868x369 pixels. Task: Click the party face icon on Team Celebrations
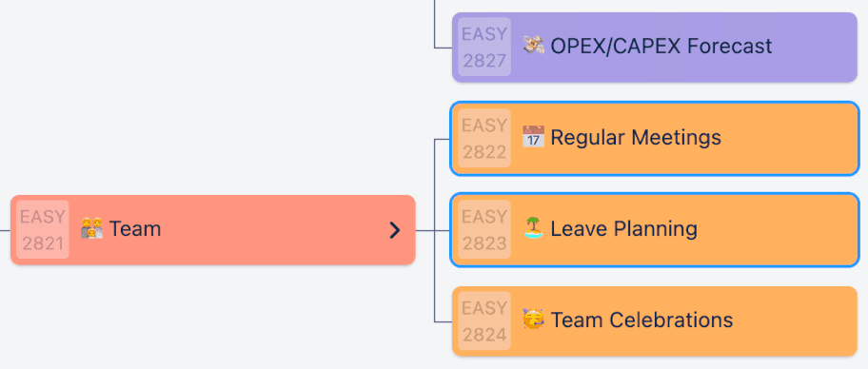[x=534, y=320]
